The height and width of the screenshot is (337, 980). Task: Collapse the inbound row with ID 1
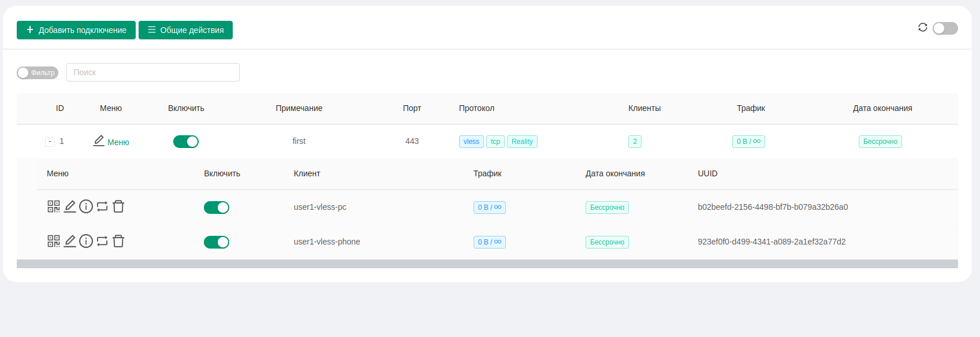pos(50,142)
